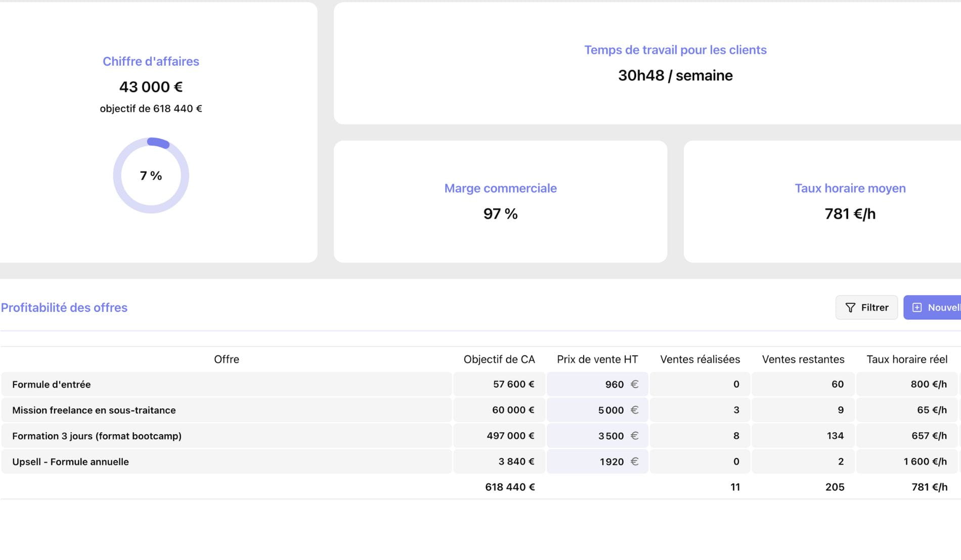961x560 pixels.
Task: Click Temps de travail pour les clients title
Action: pos(675,50)
